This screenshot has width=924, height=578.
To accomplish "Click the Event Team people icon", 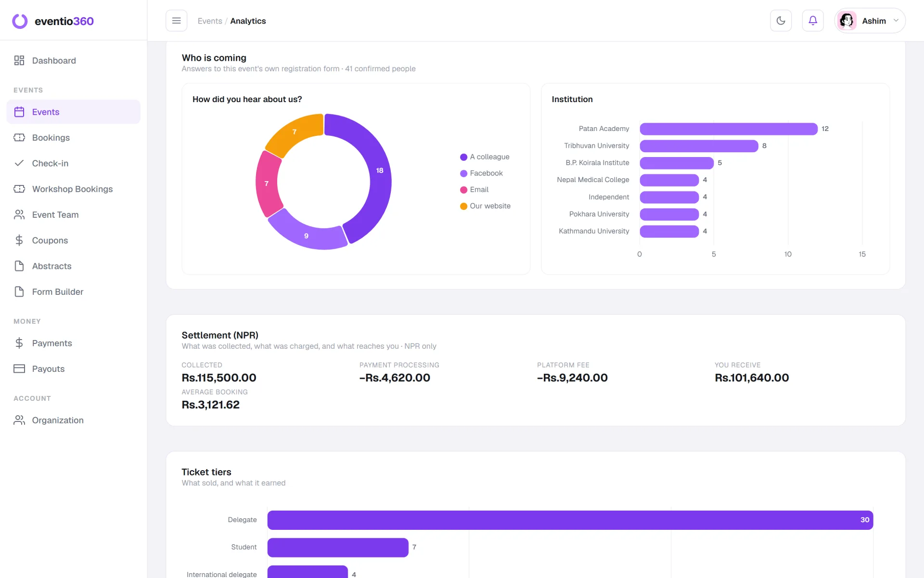I will point(19,214).
